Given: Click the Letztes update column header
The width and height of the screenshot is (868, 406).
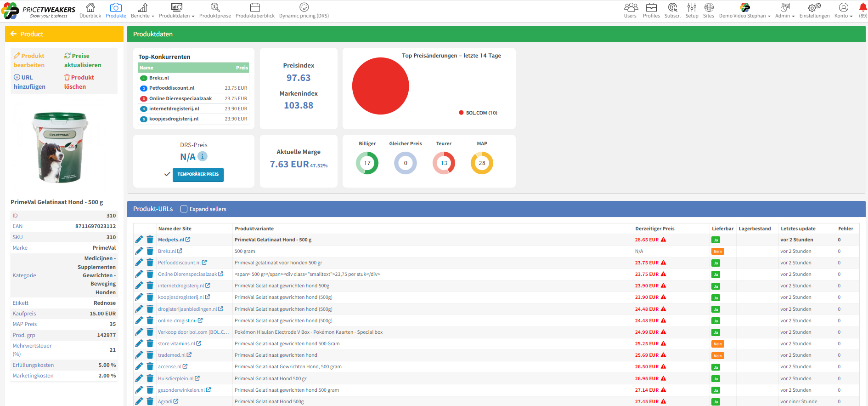Looking at the screenshot, I should [798, 229].
